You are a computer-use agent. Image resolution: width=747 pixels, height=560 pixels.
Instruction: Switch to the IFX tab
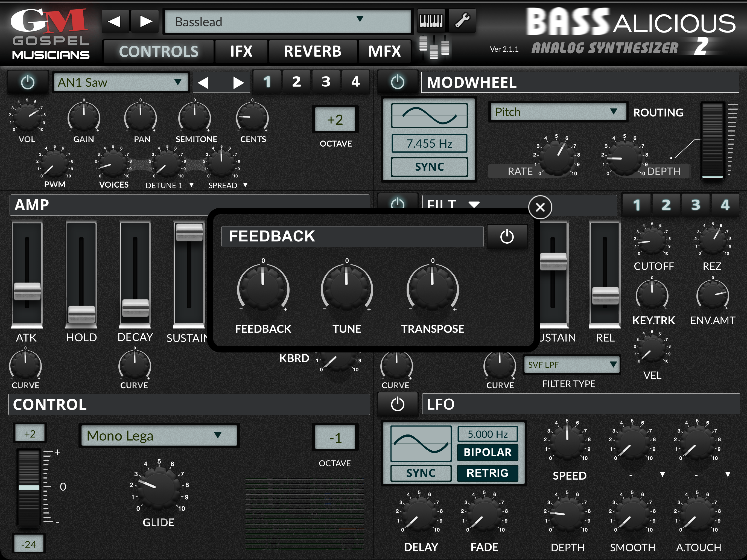click(x=241, y=51)
